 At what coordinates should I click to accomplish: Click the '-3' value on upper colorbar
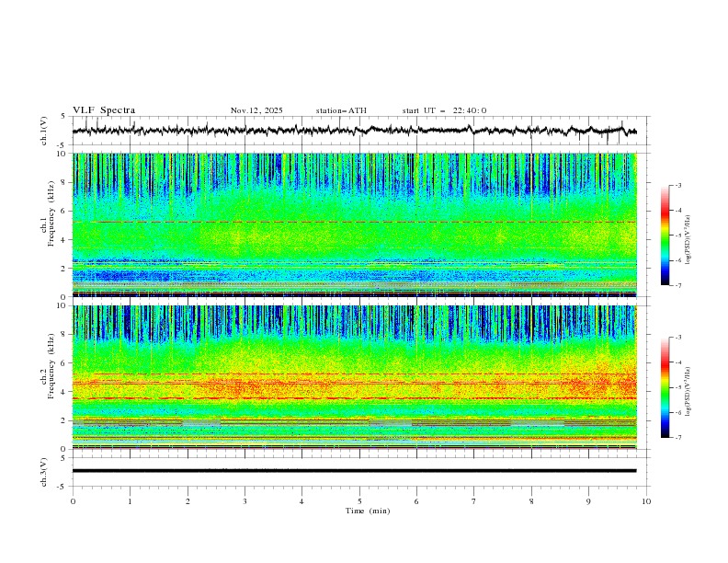coord(677,185)
